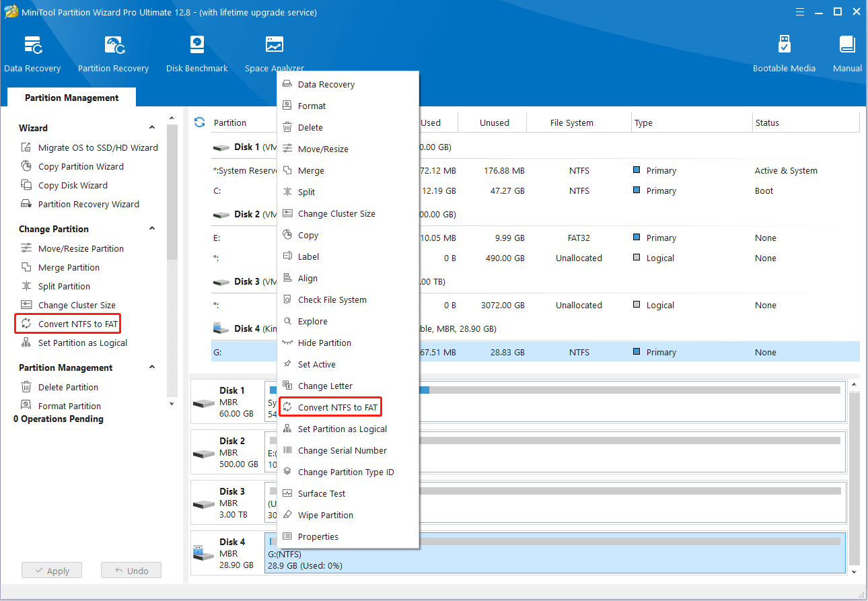The image size is (868, 601).
Task: Select Data Recovery in context menu
Action: 348,84
